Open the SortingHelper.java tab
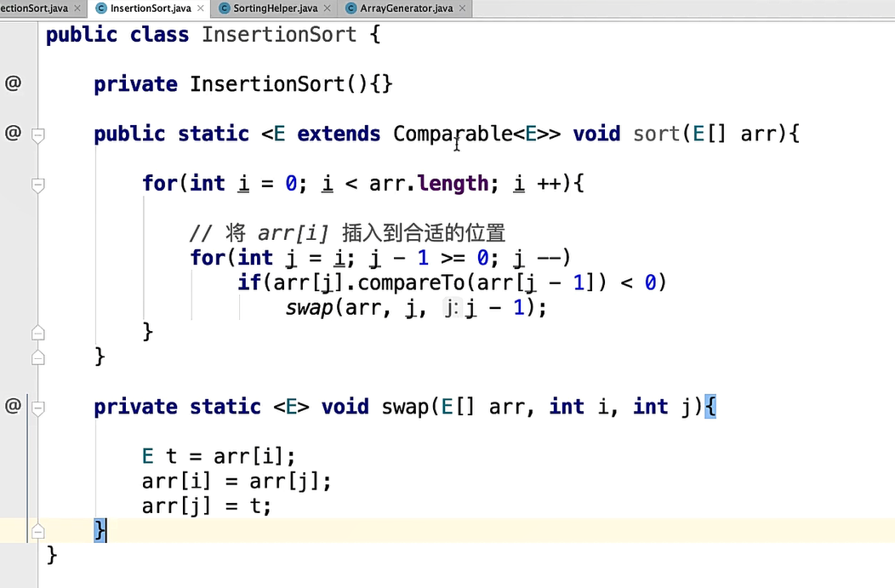895x588 pixels. click(275, 9)
